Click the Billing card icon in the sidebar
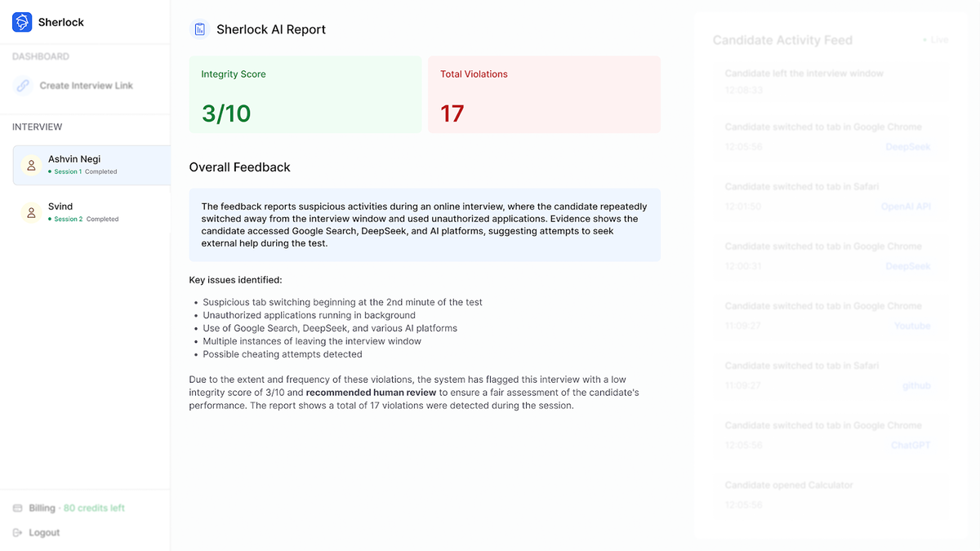980x551 pixels. coord(18,507)
